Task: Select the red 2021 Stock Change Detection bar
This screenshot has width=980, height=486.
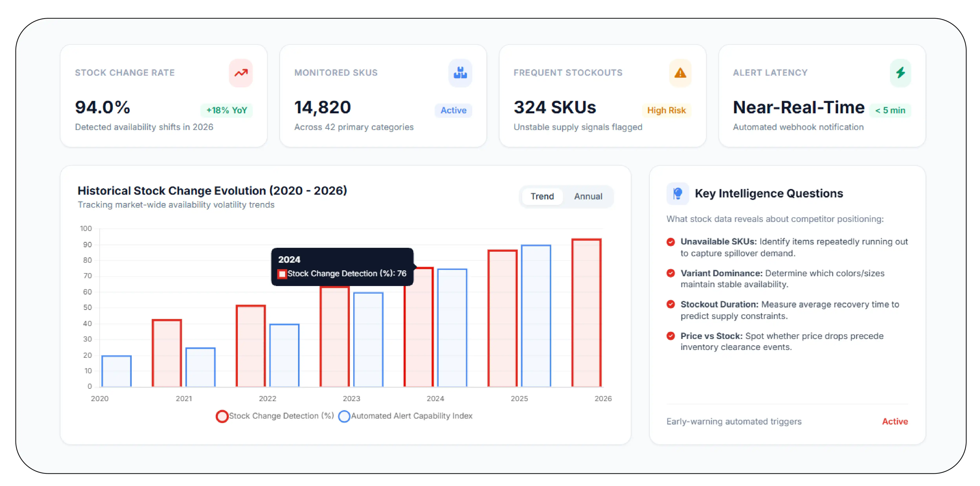Action: click(167, 353)
